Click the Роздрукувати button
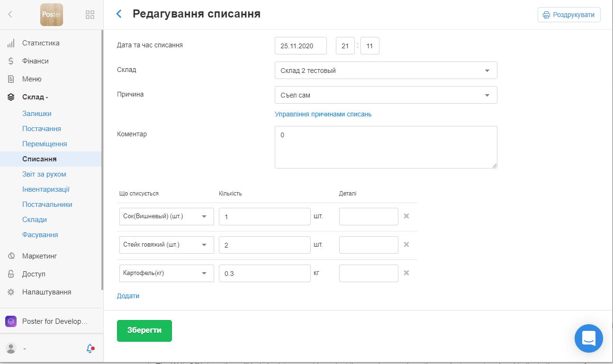613x364 pixels. point(569,15)
